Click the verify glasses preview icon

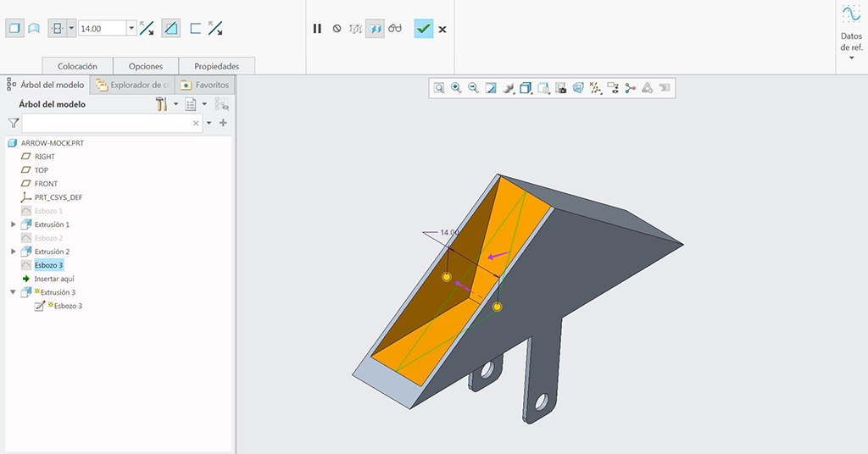(395, 28)
